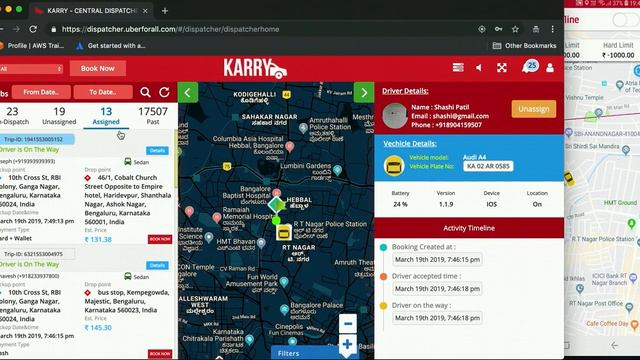Click the yellow vehicle icon in details
The height and width of the screenshot is (360, 640).
pyautogui.click(x=394, y=166)
